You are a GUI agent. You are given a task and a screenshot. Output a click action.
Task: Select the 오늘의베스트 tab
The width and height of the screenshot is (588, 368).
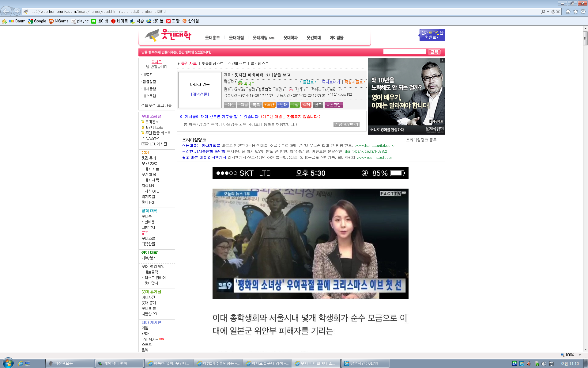click(x=212, y=63)
